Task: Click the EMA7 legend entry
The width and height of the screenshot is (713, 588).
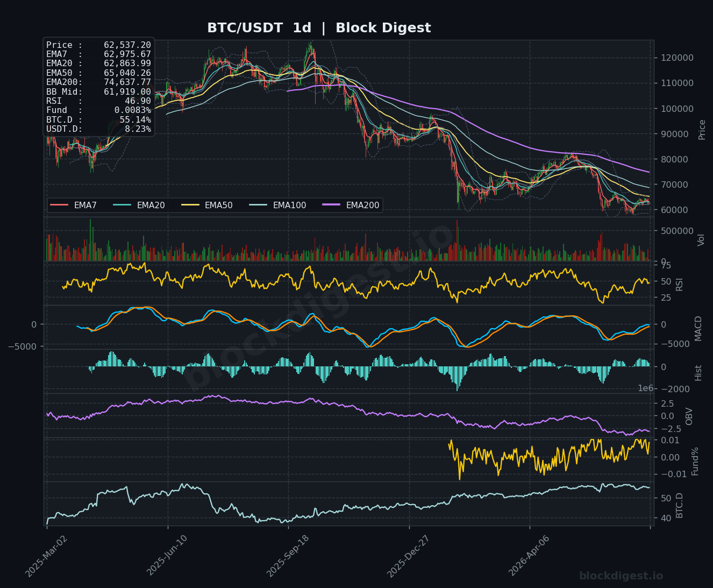Action: click(74, 205)
